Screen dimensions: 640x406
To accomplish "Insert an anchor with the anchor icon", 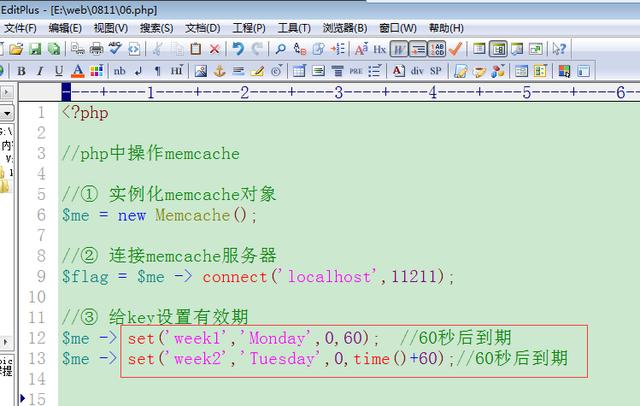I will [220, 71].
